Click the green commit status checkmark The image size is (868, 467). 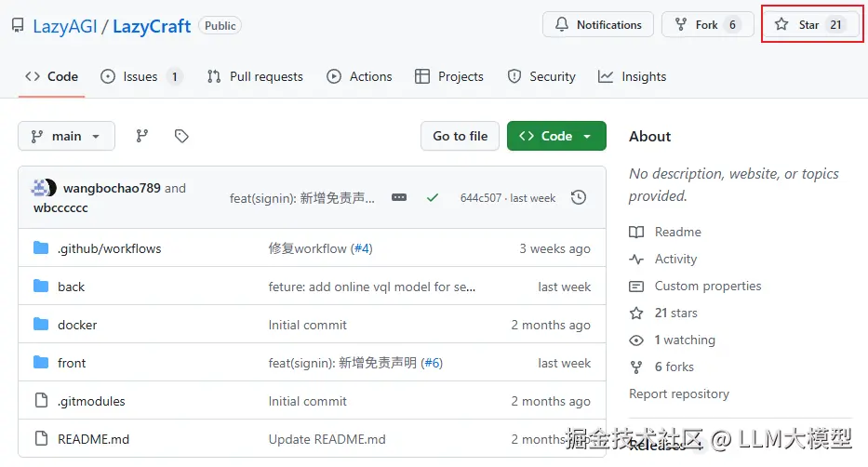(432, 197)
